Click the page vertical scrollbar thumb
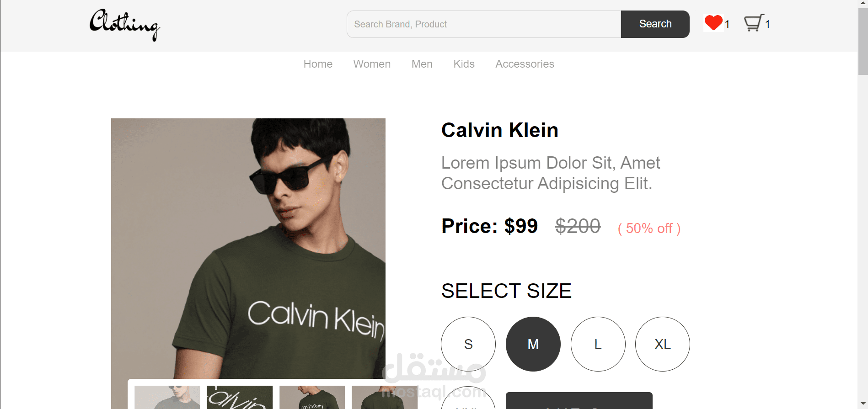868x409 pixels. [863, 41]
